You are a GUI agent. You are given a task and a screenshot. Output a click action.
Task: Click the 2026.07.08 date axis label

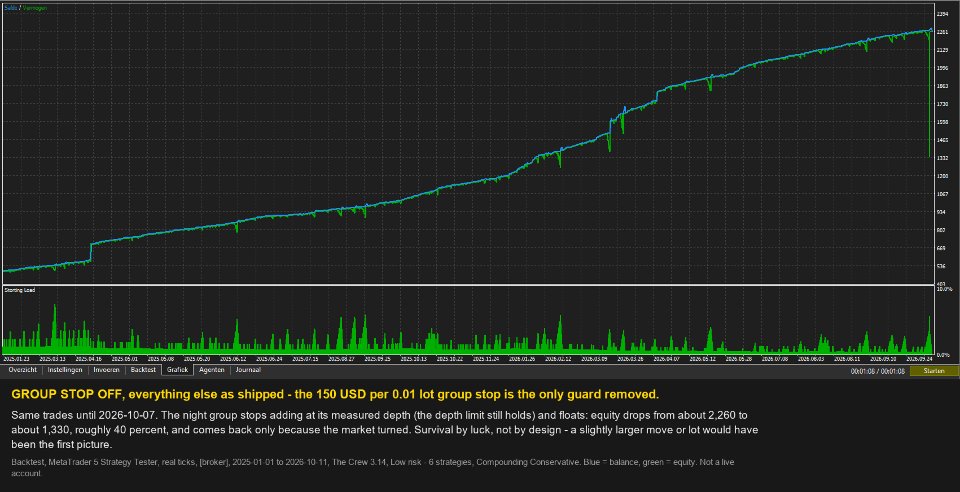[x=774, y=359]
